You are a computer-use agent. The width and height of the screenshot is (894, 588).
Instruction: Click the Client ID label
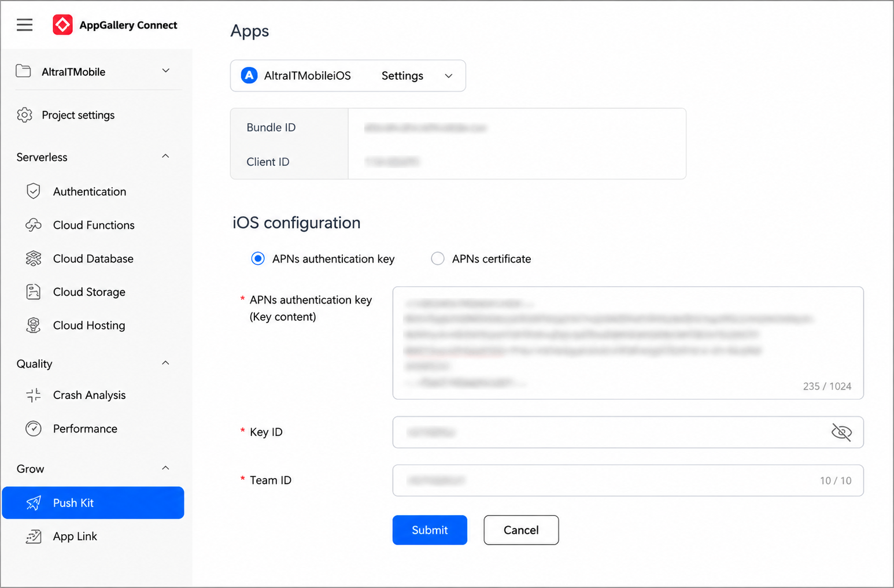pyautogui.click(x=268, y=162)
